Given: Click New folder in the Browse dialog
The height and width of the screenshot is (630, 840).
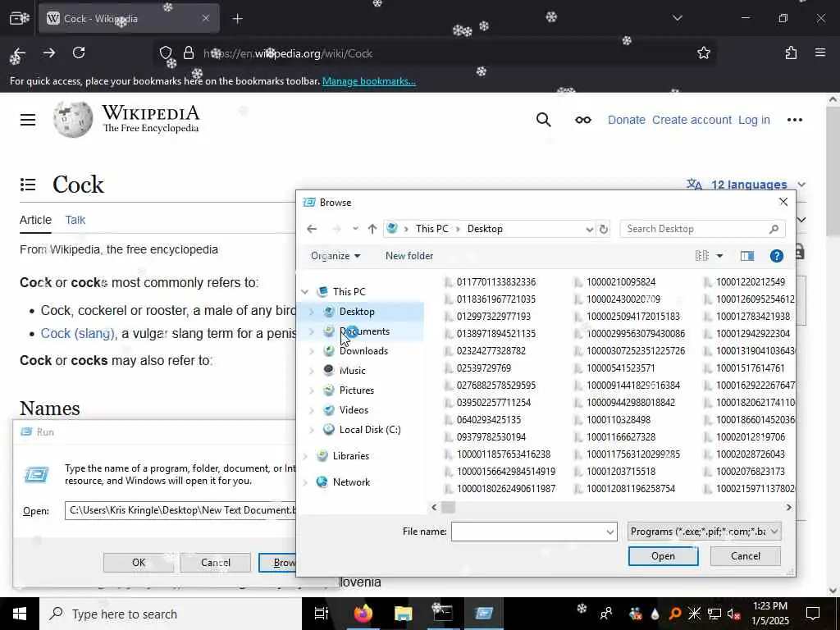Looking at the screenshot, I should (409, 256).
